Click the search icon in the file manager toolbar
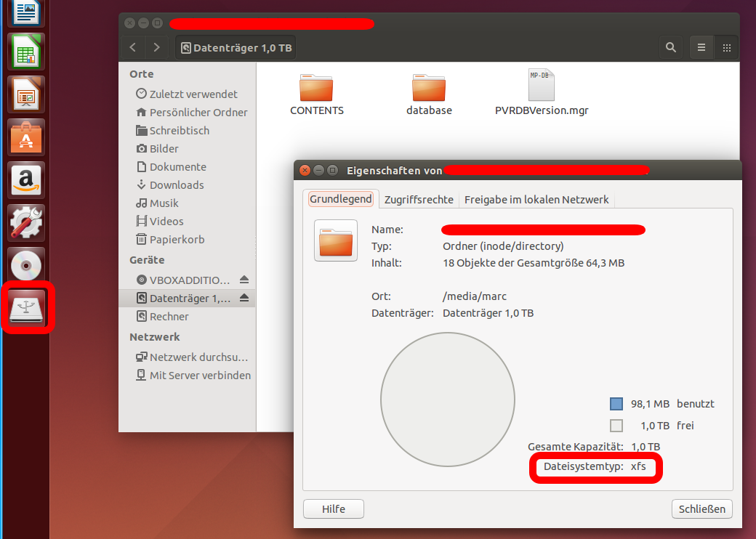756x539 pixels. pos(670,47)
